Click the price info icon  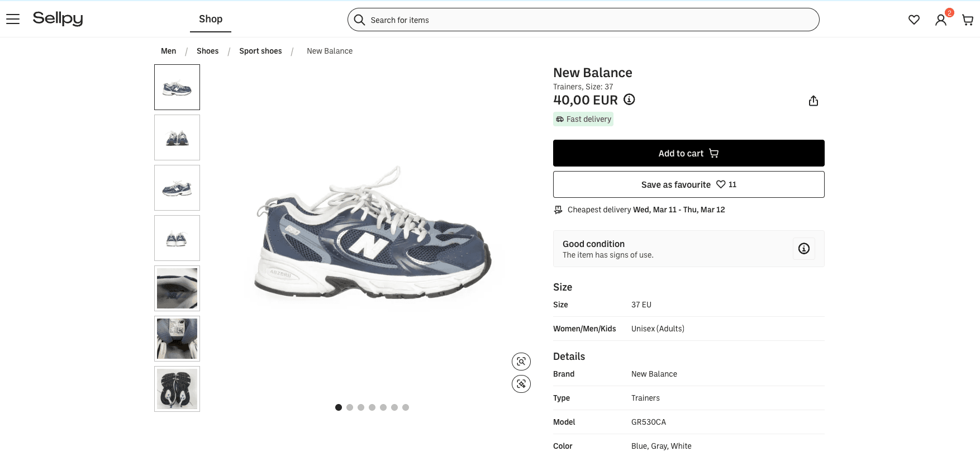[x=629, y=99]
